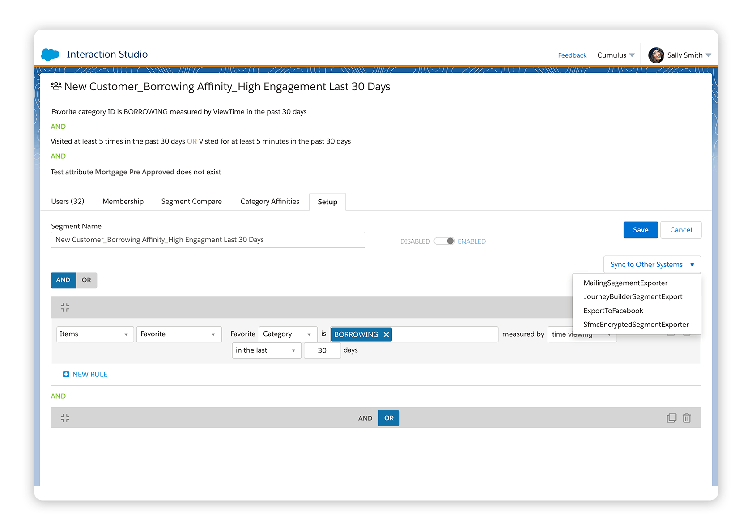Open the Items rule type dropdown
Viewport: 756px width, 532px height.
(x=95, y=334)
